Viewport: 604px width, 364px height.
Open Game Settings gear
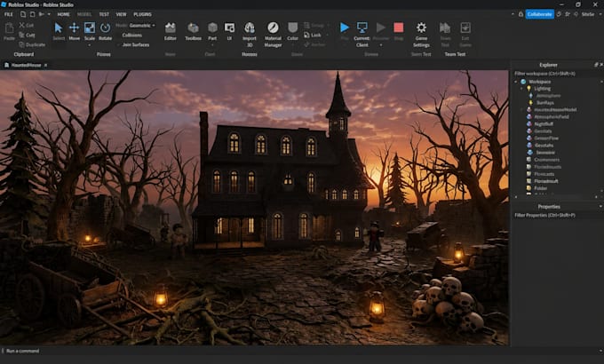click(421, 28)
